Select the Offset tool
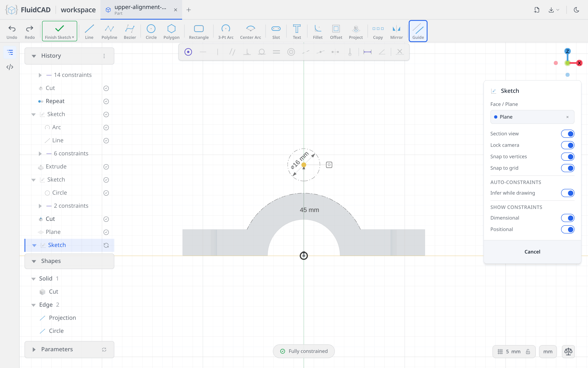This screenshot has width=588, height=368. tap(336, 31)
